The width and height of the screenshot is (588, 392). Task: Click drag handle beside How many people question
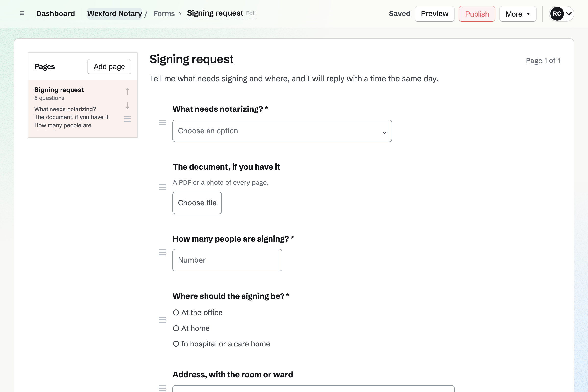click(162, 253)
